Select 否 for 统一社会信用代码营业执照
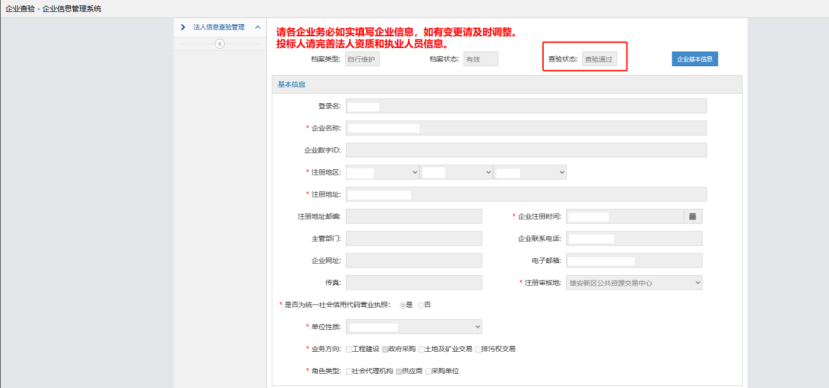829x388 pixels. [421, 305]
